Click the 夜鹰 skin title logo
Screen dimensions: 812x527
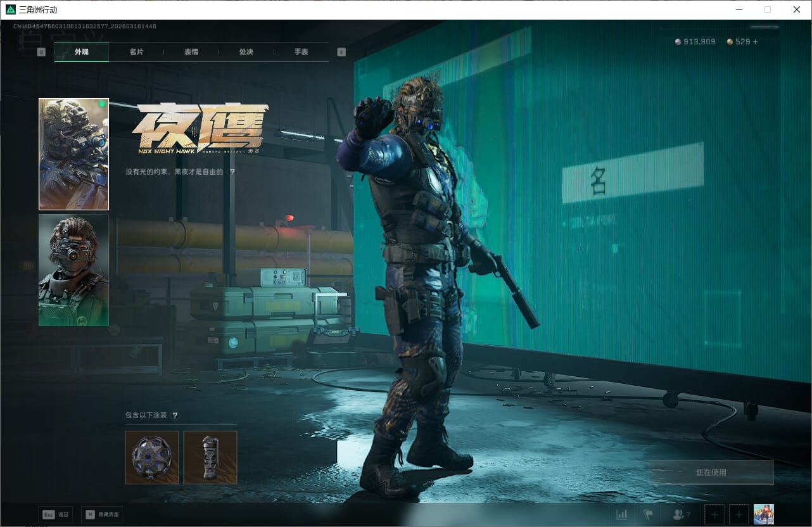(199, 129)
